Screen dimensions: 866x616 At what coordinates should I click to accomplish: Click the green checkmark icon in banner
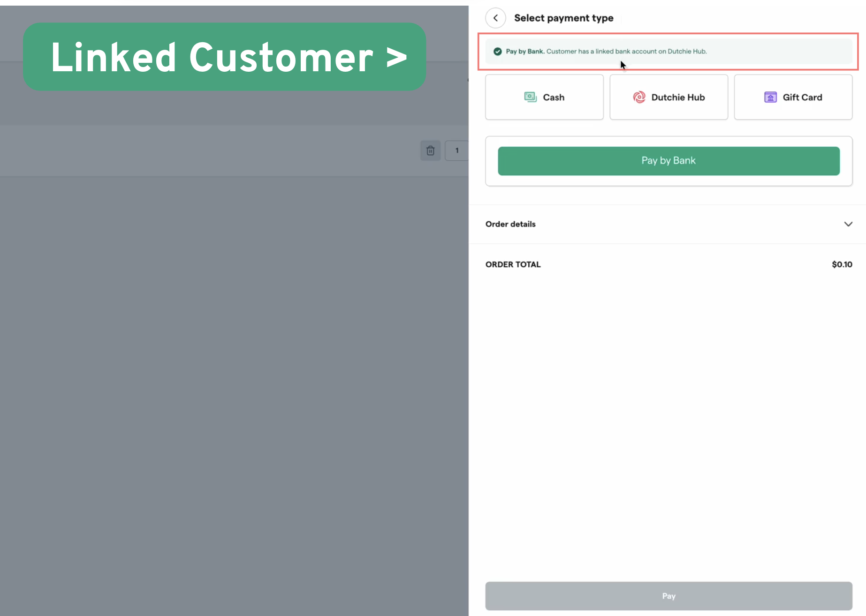coord(498,52)
